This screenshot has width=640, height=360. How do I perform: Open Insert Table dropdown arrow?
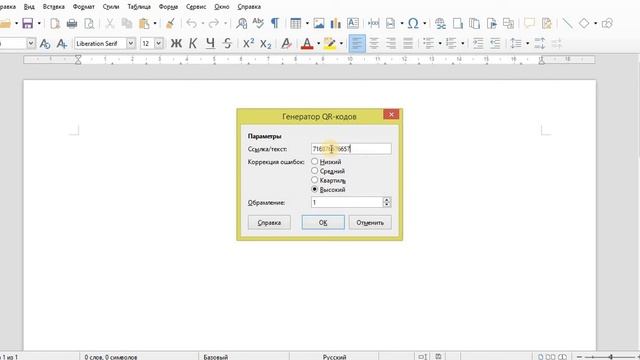coord(307,23)
